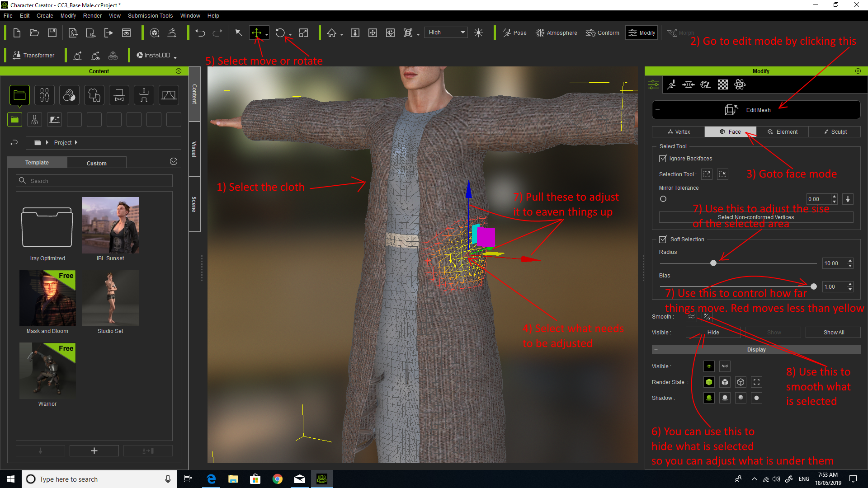This screenshot has width=868, height=488.
Task: Open the atom Physics tab in Modify
Action: click(x=740, y=84)
